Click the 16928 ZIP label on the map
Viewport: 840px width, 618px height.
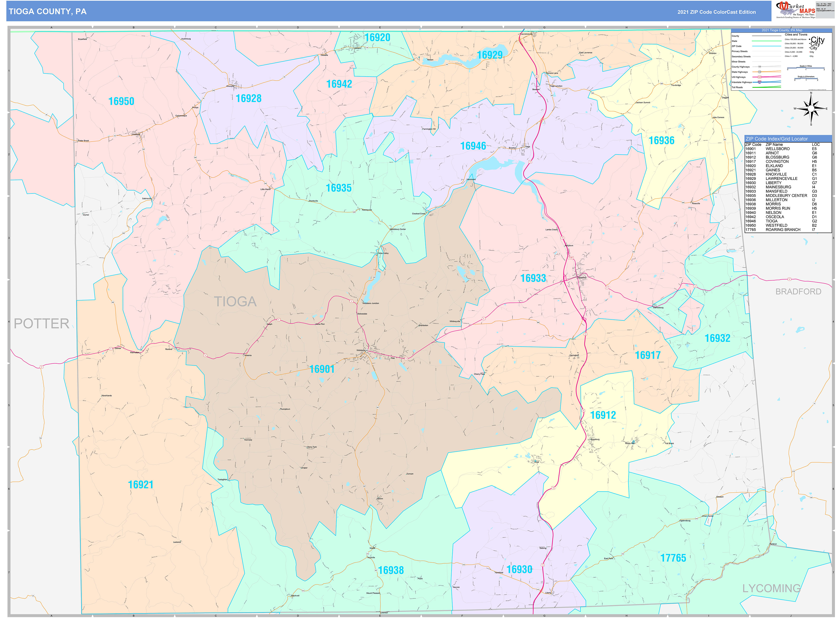(x=248, y=98)
